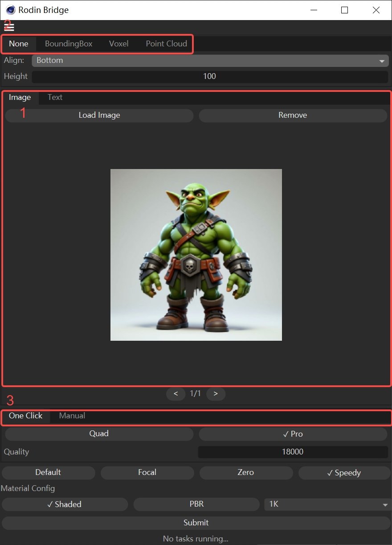Screen dimensions: 392x545
Task: Toggle the Speedy generation option
Action: point(344,473)
